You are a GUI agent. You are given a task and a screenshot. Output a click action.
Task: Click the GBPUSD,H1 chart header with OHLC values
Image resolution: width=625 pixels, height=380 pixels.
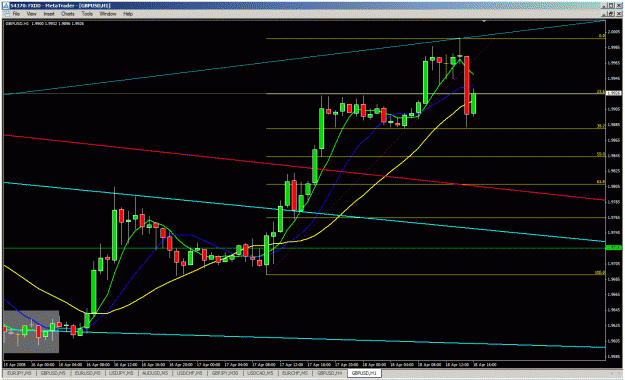point(44,24)
